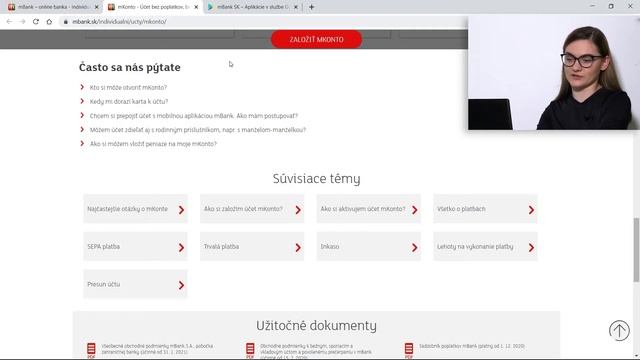Open Obchodné podmienky k bežným účtom document
This screenshot has width=640, height=360.
click(316, 351)
